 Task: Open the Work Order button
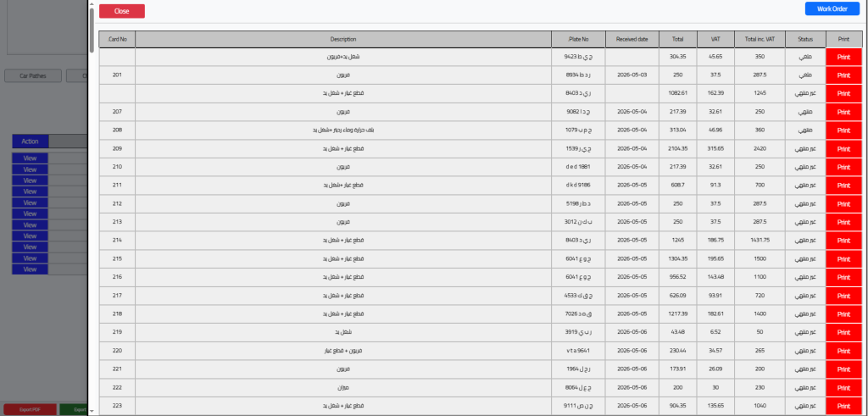tap(832, 8)
